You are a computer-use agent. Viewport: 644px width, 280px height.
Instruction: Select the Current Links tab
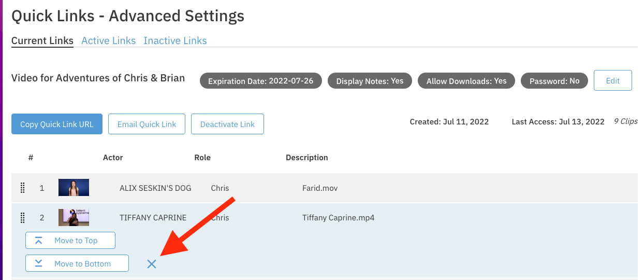pos(42,40)
